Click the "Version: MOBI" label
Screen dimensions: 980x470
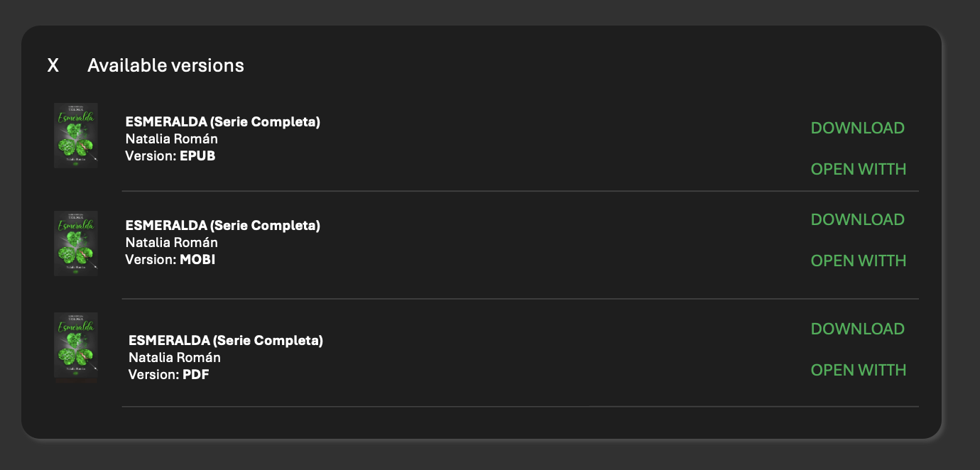point(170,260)
